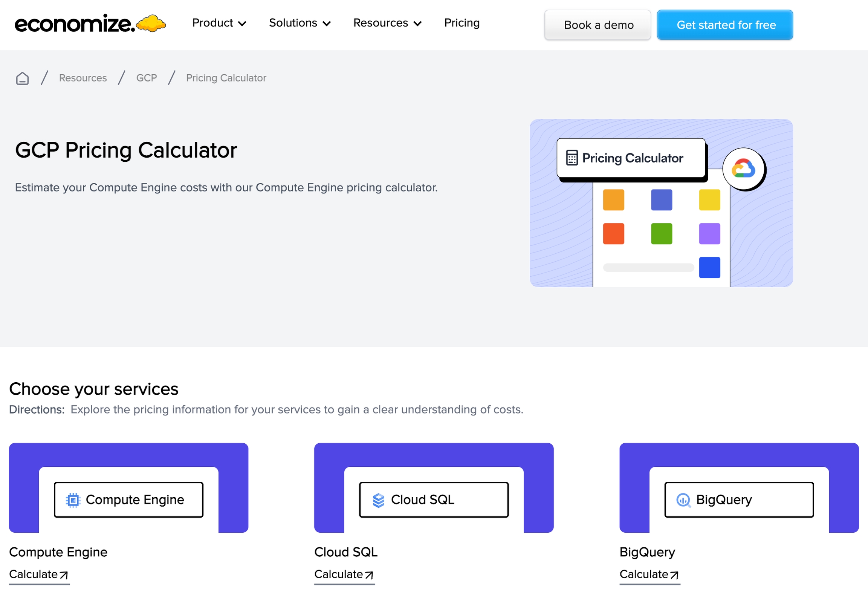
Task: Click the calculator icon in Pricing Calculator illustration
Action: (572, 158)
